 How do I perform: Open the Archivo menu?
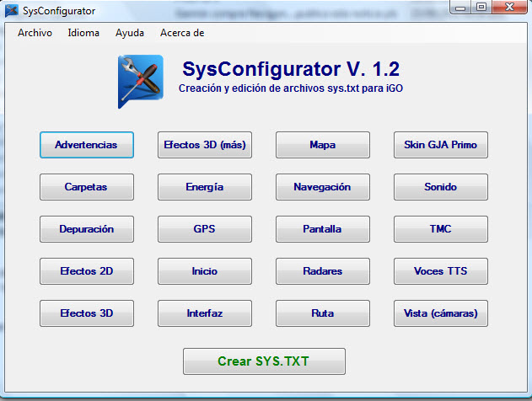click(x=35, y=33)
